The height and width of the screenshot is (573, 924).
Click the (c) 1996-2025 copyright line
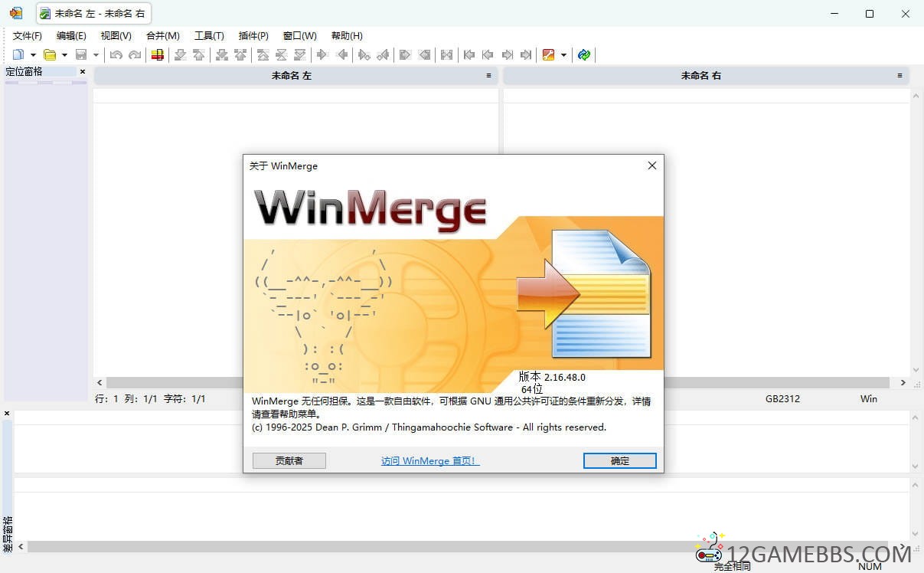[429, 427]
